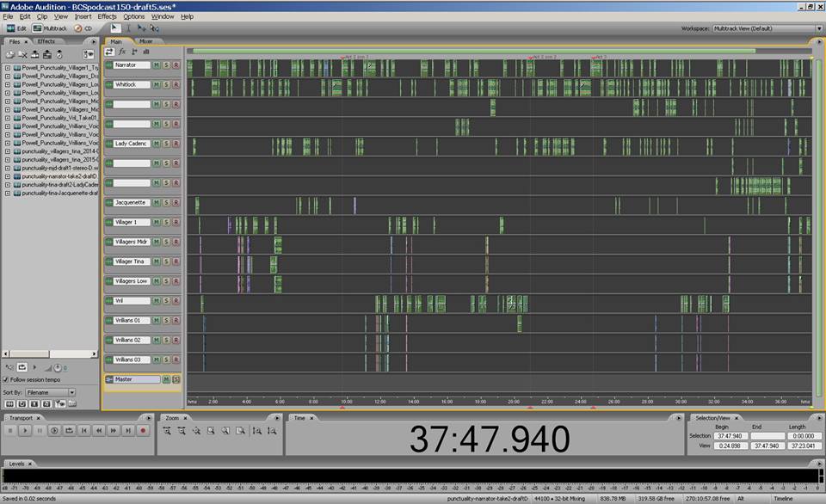This screenshot has height=504, width=826.
Task: Switch to the Mixer tab
Action: click(x=146, y=40)
